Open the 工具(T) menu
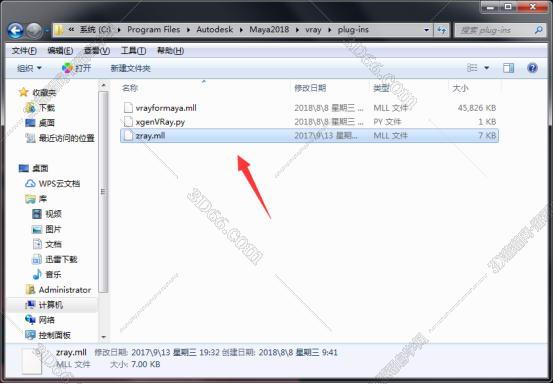Image resolution: width=553 pixels, height=384 pixels. coord(133,51)
